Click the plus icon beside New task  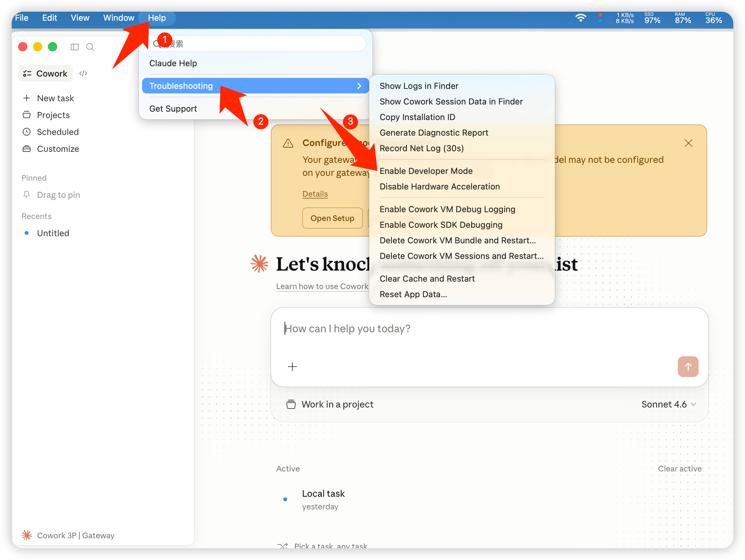[x=27, y=98]
